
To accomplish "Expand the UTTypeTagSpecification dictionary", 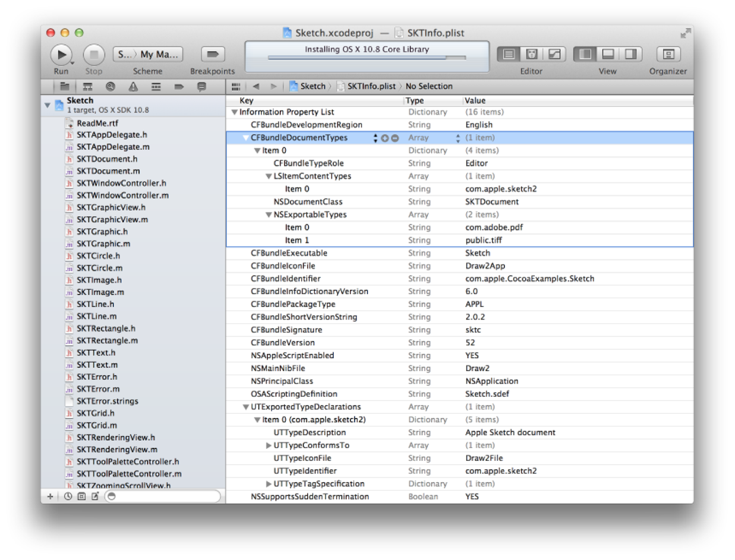I will click(x=269, y=484).
